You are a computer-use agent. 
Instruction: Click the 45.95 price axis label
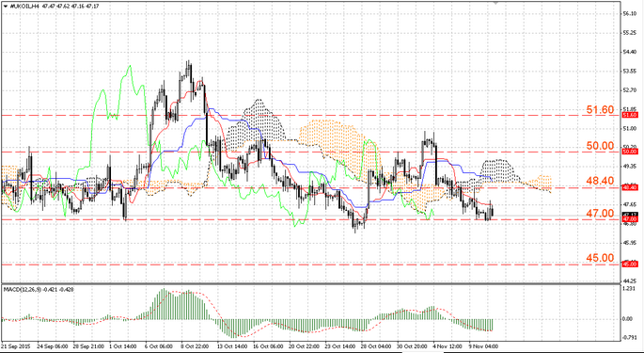click(x=629, y=243)
